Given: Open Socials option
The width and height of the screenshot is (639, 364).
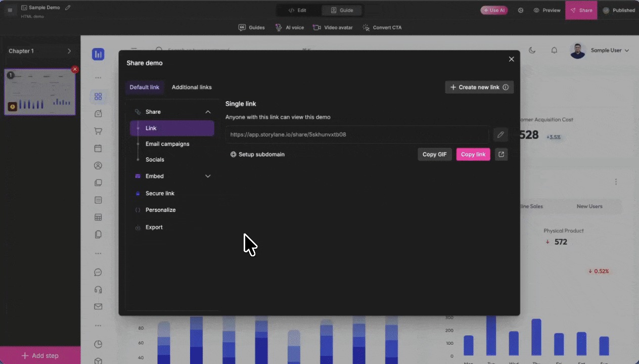Looking at the screenshot, I should point(155,160).
